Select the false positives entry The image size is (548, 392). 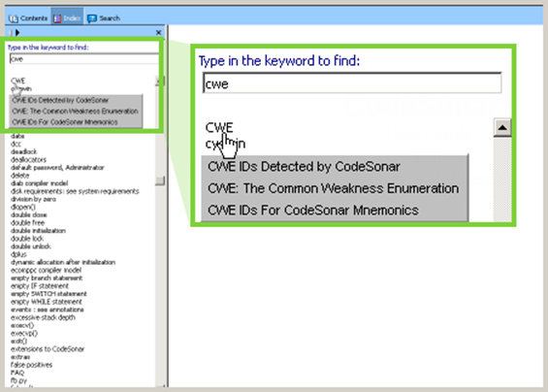coord(31,365)
